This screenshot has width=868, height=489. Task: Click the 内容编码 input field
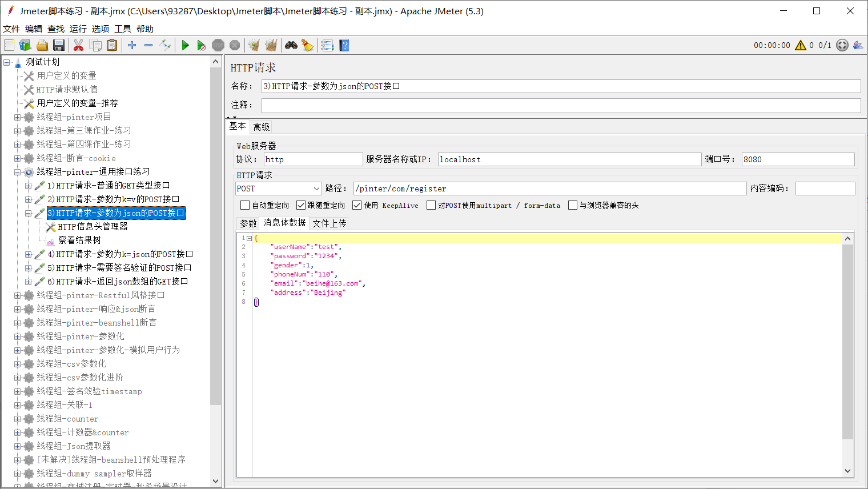825,189
